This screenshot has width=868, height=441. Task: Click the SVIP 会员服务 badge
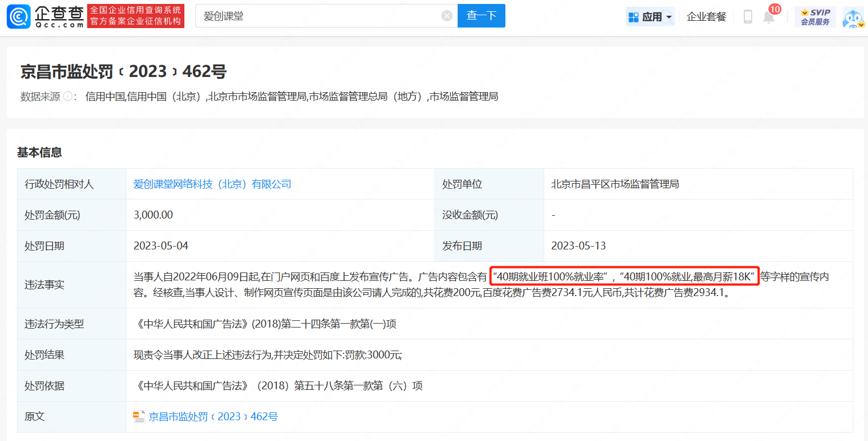click(815, 16)
